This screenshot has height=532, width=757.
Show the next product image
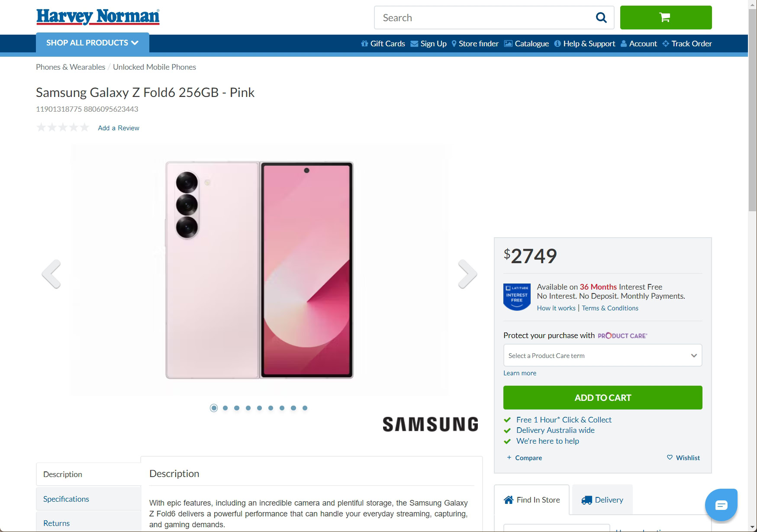coord(467,274)
